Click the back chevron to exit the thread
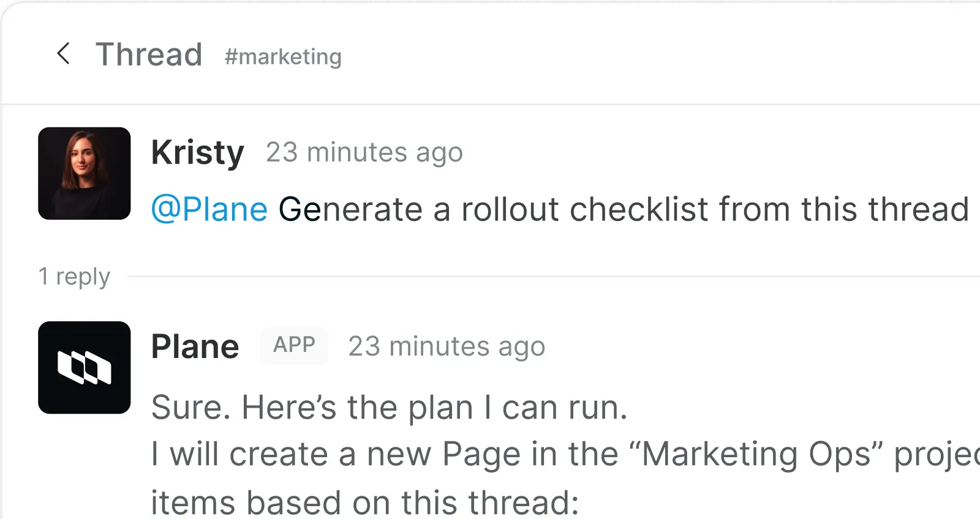 [64, 54]
